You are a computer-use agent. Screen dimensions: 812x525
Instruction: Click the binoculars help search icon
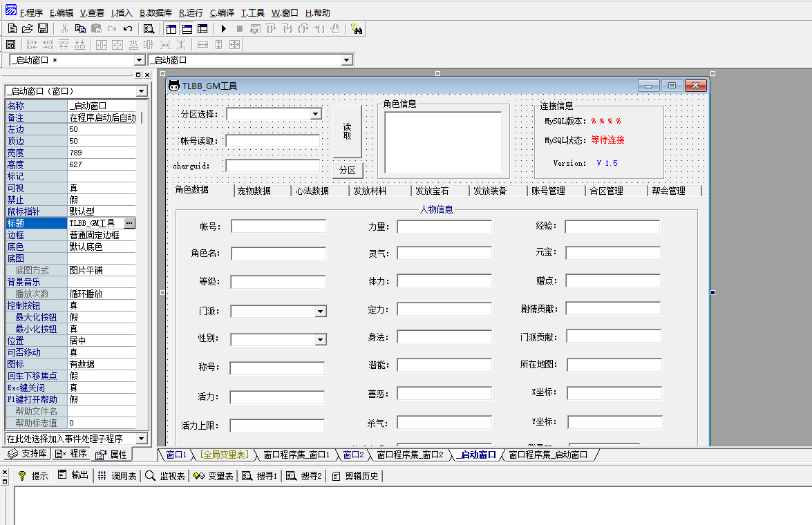[x=357, y=28]
